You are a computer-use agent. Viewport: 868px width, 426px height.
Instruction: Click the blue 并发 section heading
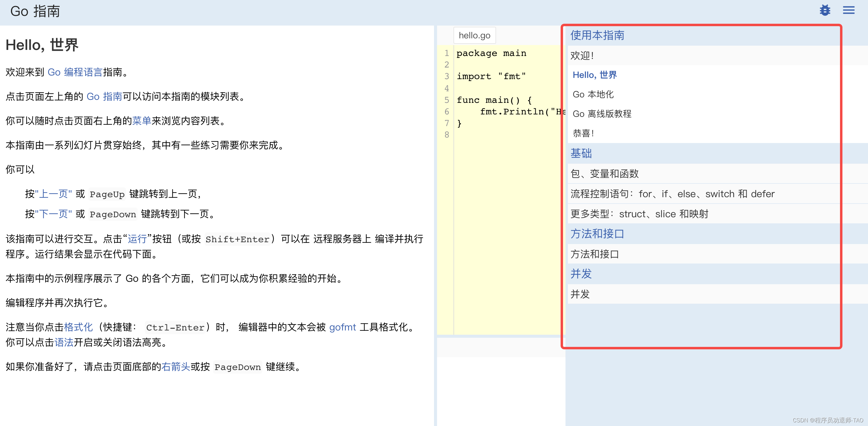[x=581, y=274]
